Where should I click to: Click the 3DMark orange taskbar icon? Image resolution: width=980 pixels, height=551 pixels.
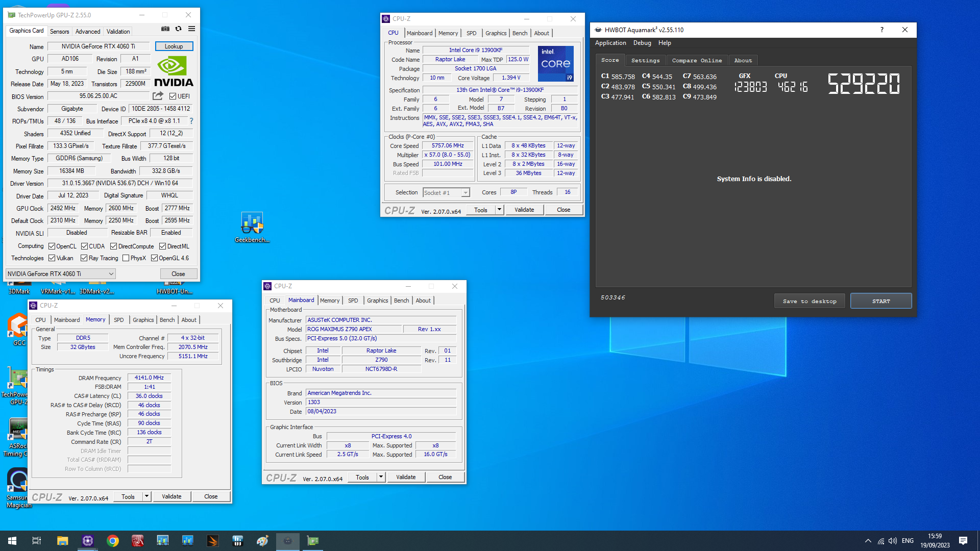click(x=212, y=541)
